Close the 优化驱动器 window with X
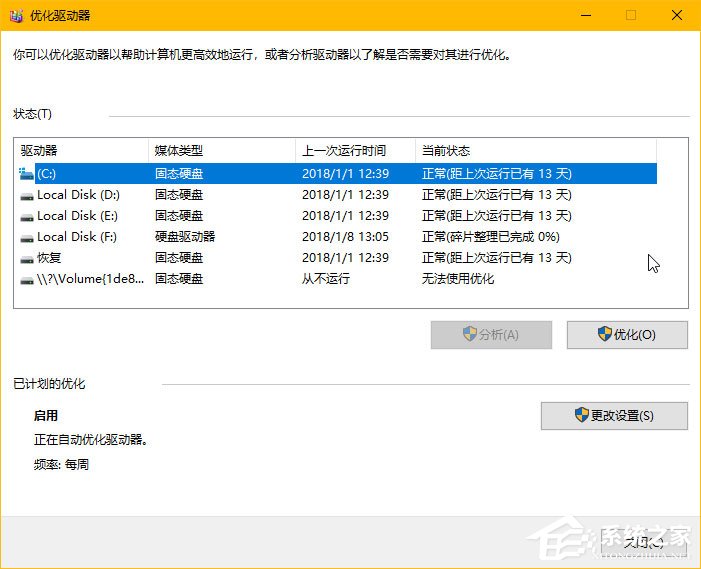Image resolution: width=701 pixels, height=569 pixels. pyautogui.click(x=677, y=16)
